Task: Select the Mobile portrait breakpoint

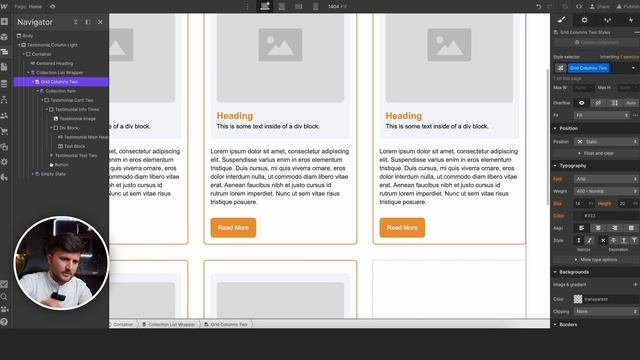Action: pyautogui.click(x=316, y=6)
